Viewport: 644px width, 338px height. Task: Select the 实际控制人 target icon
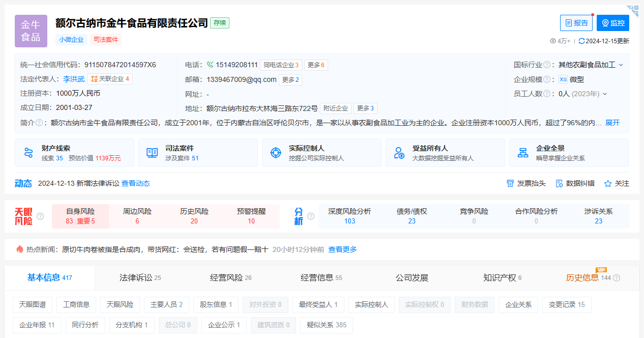pos(275,152)
